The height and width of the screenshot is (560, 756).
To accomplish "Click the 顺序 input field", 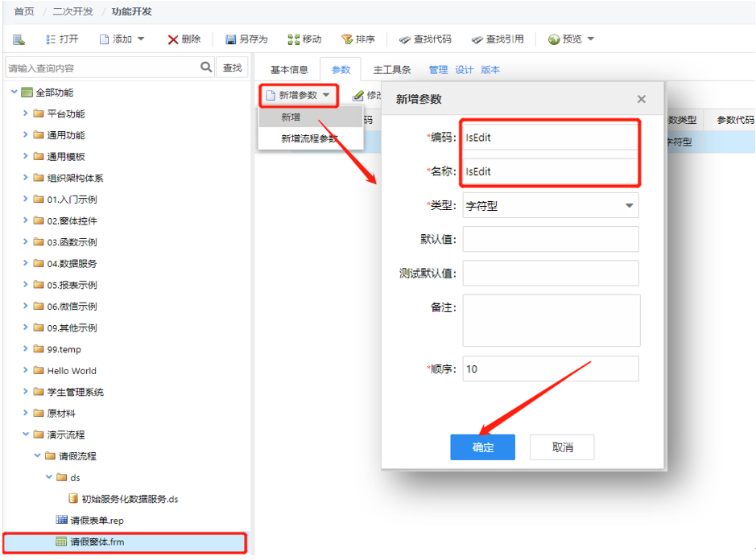I will [x=551, y=369].
